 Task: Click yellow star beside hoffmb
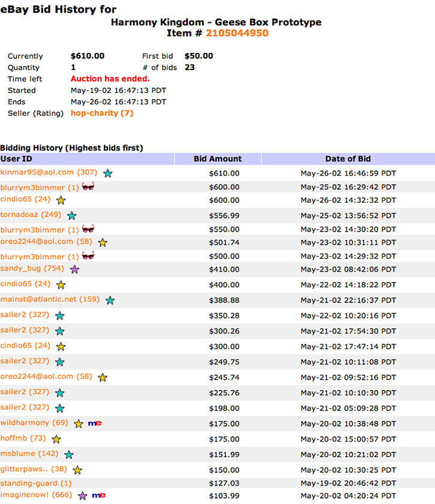tap(56, 439)
